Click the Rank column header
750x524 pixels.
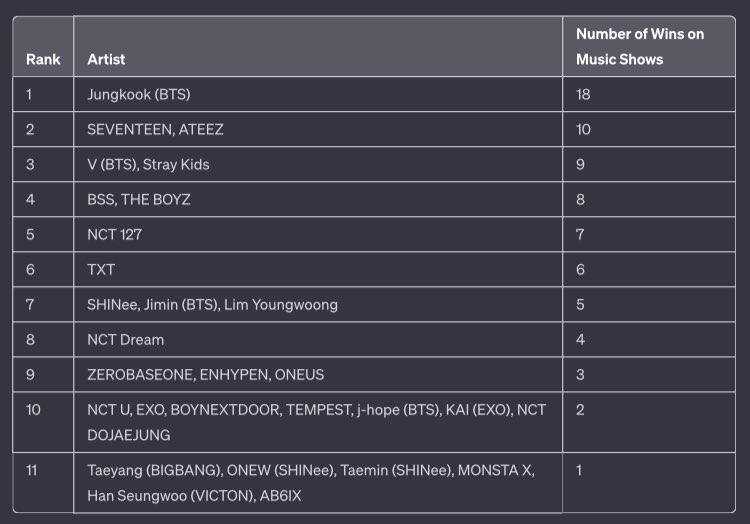43,60
